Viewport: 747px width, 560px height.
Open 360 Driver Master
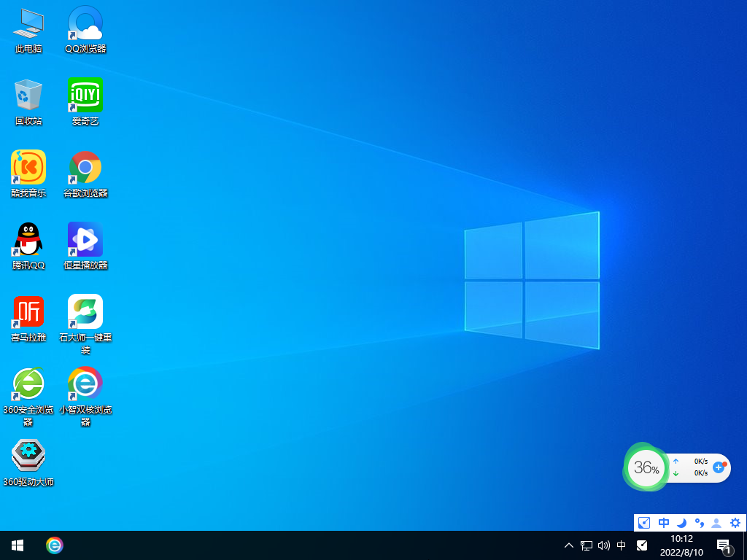(28, 454)
